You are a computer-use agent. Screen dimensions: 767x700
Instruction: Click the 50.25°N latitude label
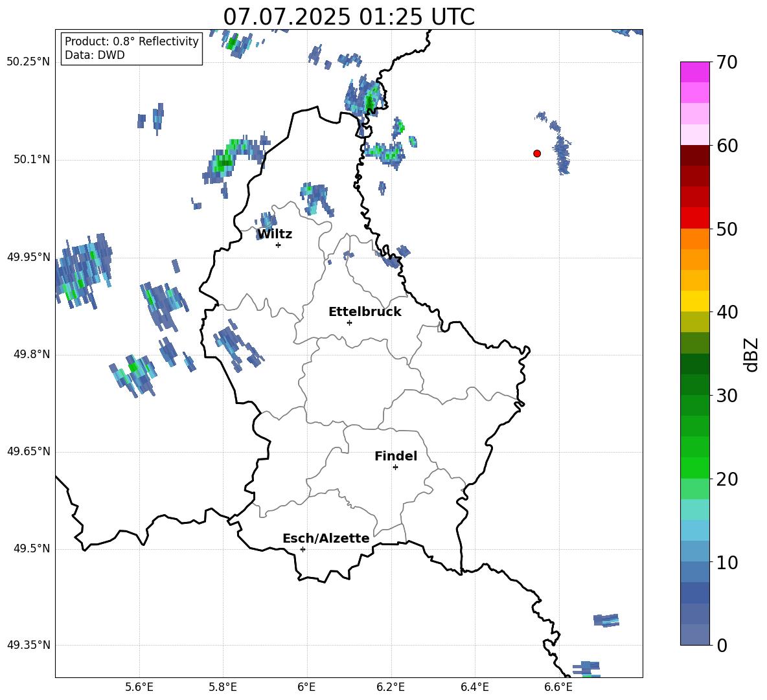click(29, 62)
